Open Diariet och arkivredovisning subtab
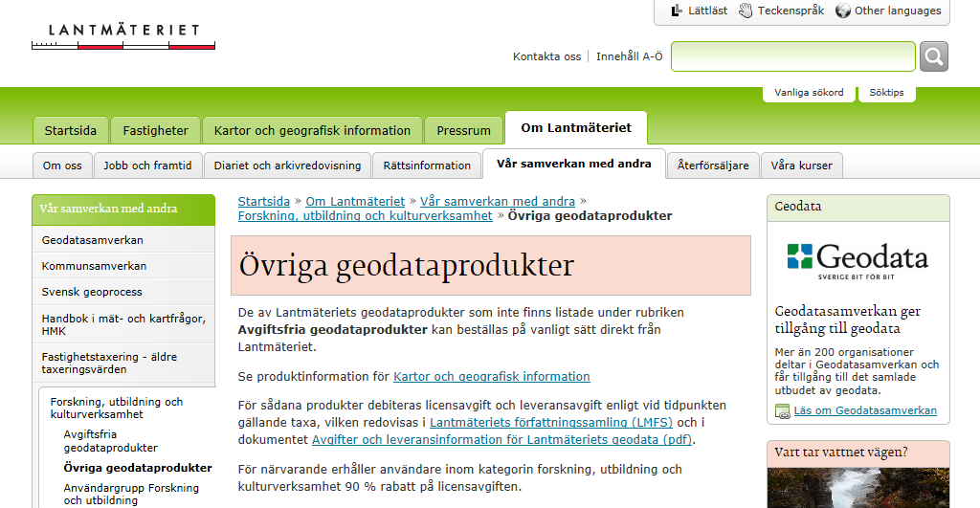980x508 pixels. click(x=287, y=166)
